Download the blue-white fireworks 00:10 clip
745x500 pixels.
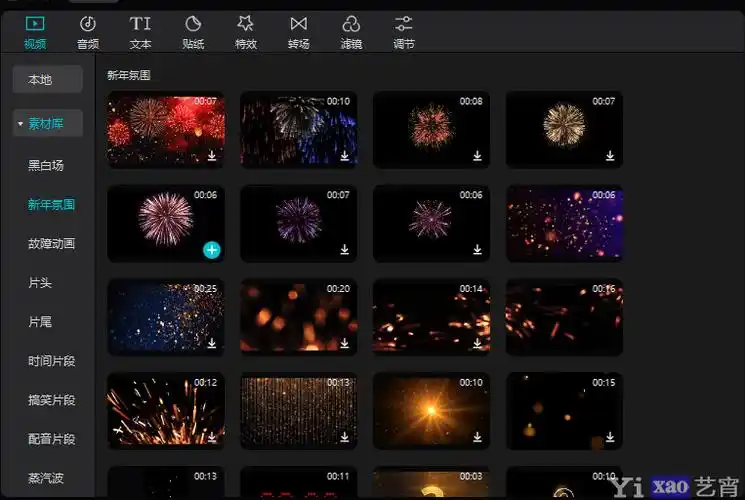[x=344, y=155]
